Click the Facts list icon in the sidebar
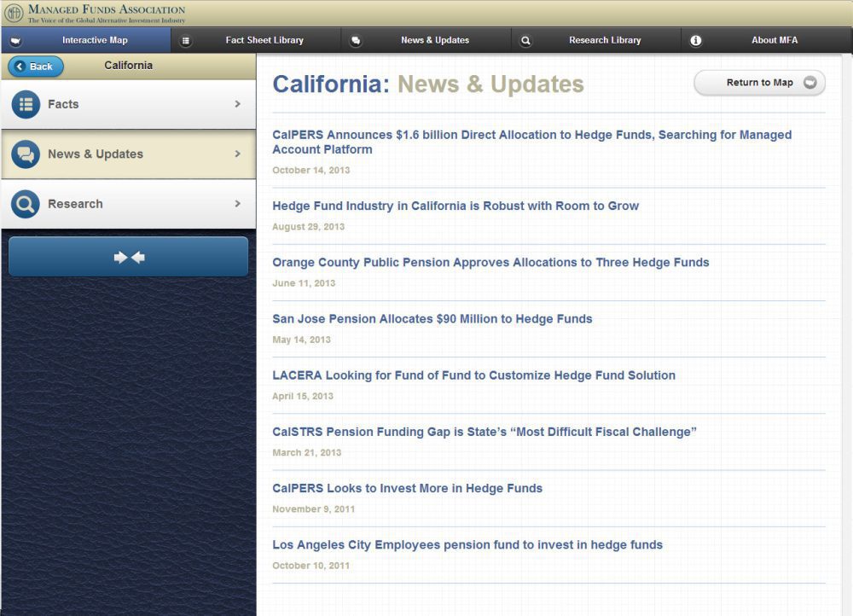This screenshot has height=616, width=853. coord(26,104)
